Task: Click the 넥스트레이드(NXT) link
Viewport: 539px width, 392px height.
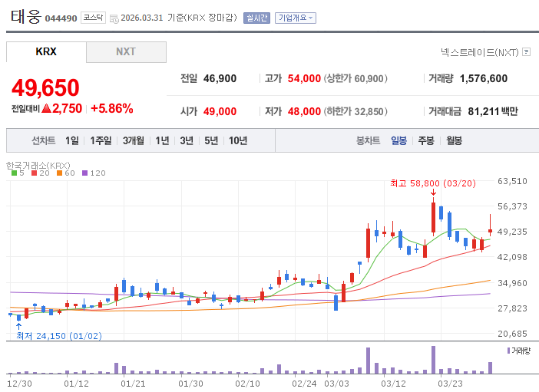Action: click(x=480, y=52)
